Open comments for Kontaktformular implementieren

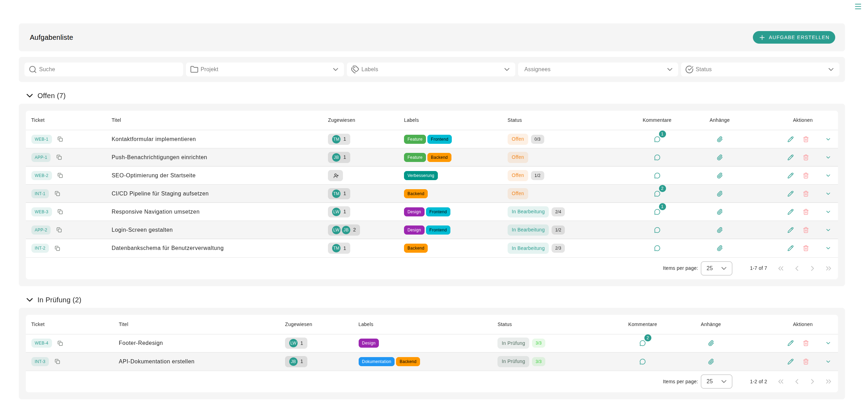click(x=657, y=139)
